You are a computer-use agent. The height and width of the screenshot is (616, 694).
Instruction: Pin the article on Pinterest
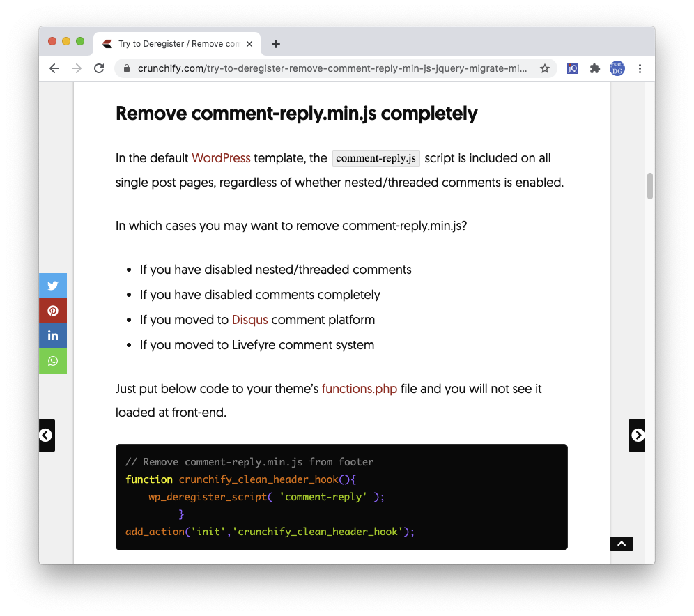[53, 311]
